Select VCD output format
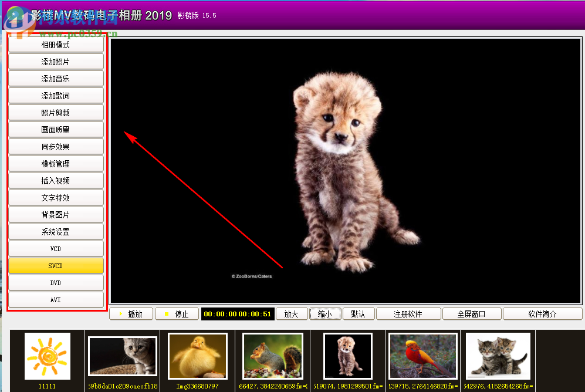 pos(56,248)
